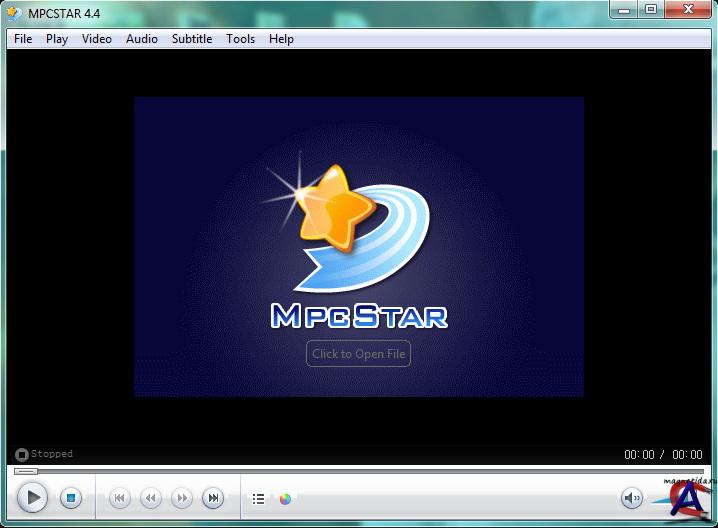Open the color wheel settings icon
This screenshot has height=528, width=718.
coord(285,498)
